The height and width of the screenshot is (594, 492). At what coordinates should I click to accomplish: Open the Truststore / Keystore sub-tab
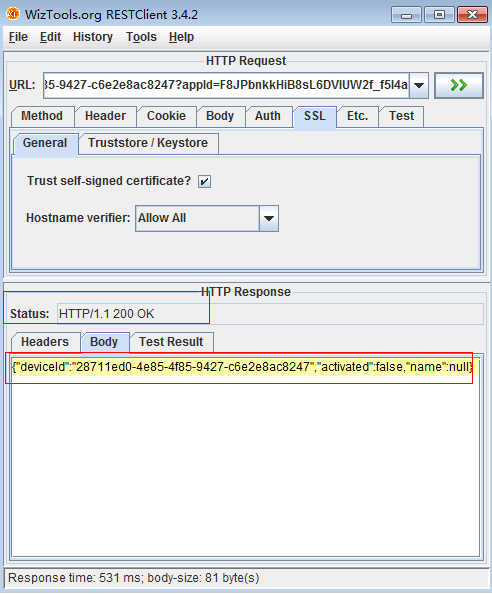point(148,143)
